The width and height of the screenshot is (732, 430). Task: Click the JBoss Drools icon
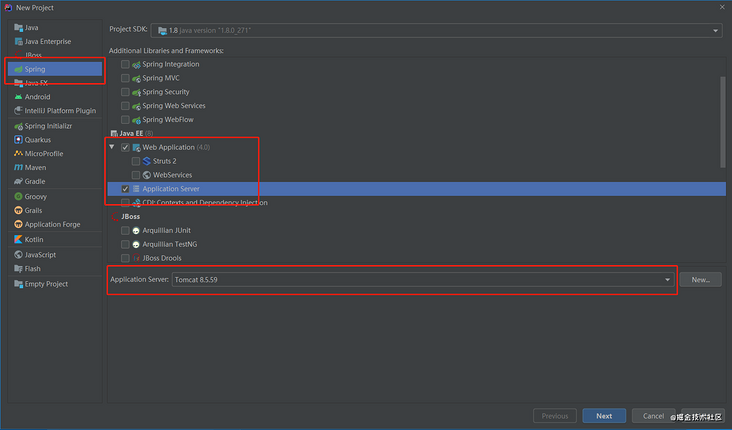point(136,258)
